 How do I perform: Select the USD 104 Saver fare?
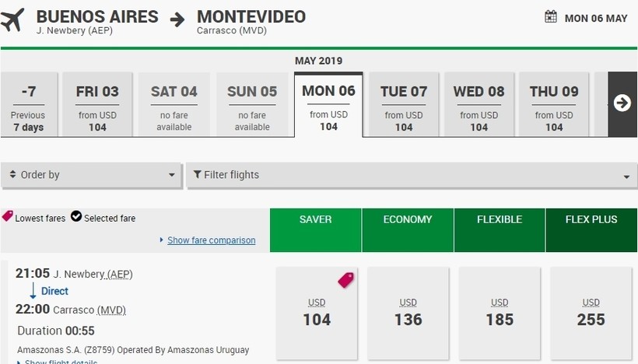tap(317, 313)
